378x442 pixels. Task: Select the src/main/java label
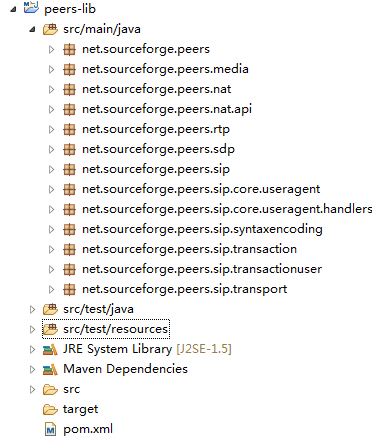point(102,29)
